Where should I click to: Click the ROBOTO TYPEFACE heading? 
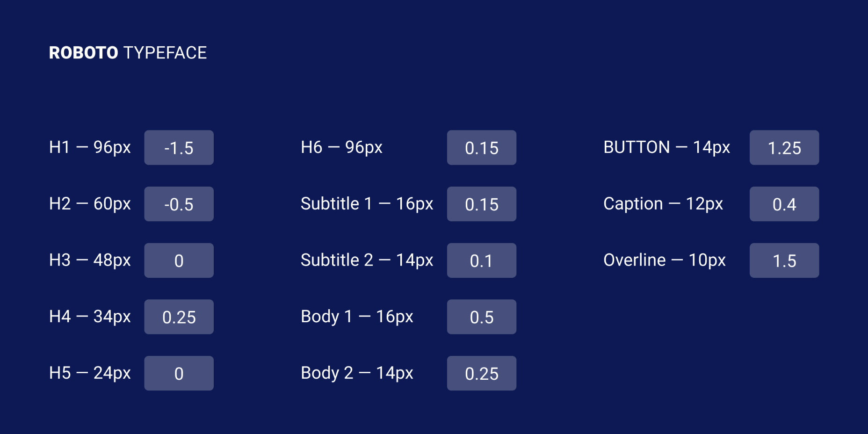pyautogui.click(x=128, y=53)
